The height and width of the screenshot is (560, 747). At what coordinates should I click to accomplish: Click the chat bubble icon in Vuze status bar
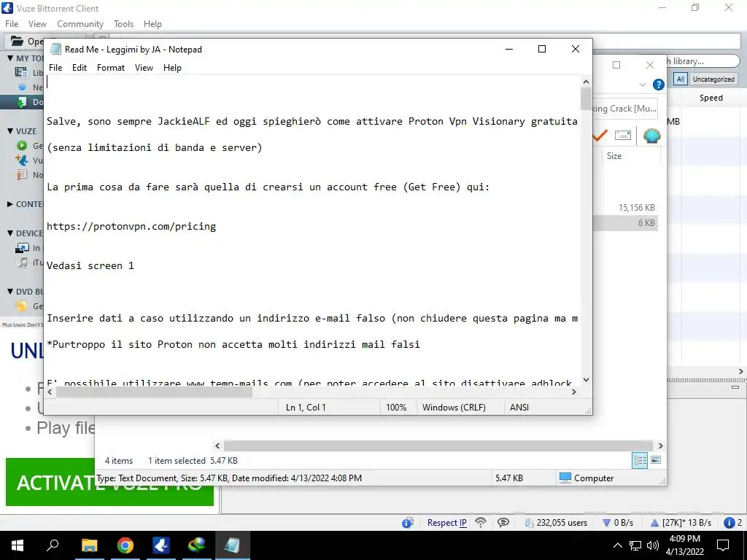point(503,522)
